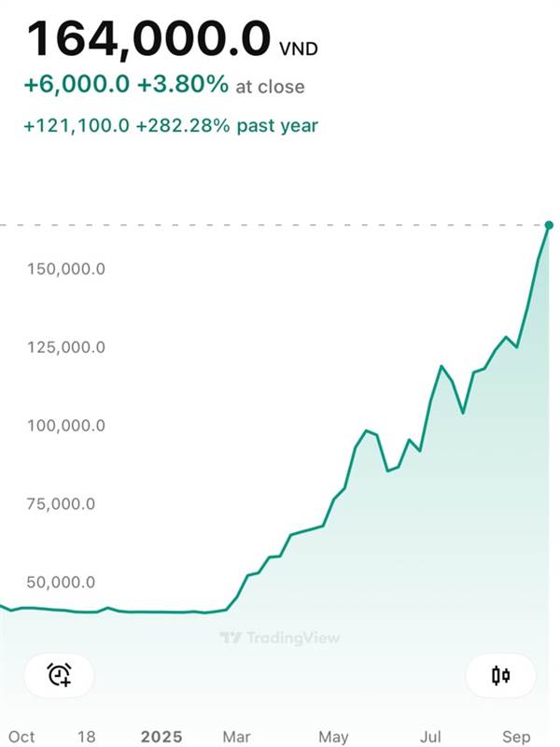Select the Oct label on the time axis
Screen dimensions: 560x747
[x=21, y=737]
